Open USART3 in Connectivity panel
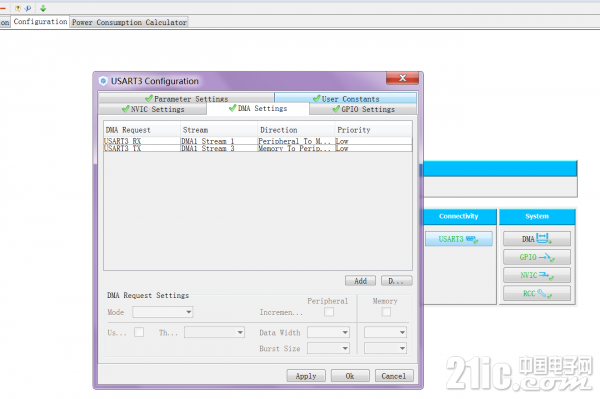 pos(458,239)
